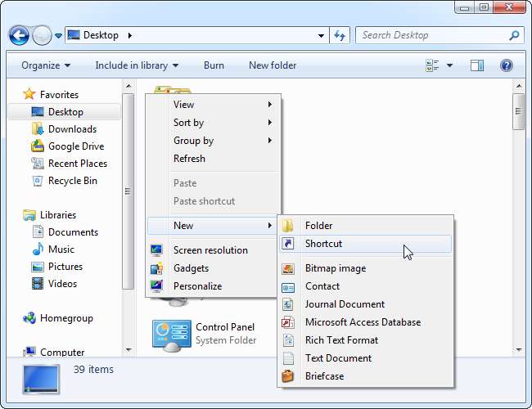Viewport: 532px width, 409px height.
Task: Click Shortcut in the New submenu
Action: (323, 244)
